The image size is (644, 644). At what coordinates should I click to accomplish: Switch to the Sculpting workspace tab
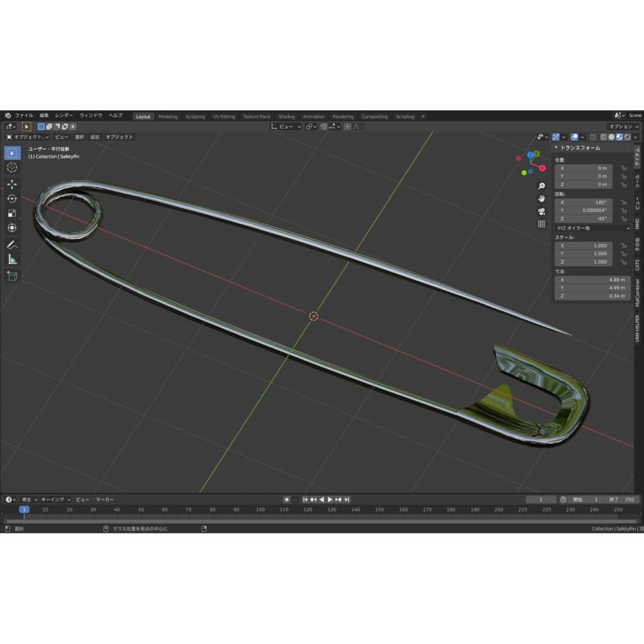point(195,116)
